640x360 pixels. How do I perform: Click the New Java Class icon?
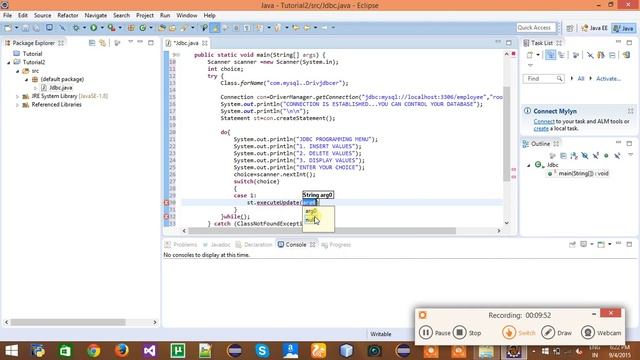[x=142, y=28]
